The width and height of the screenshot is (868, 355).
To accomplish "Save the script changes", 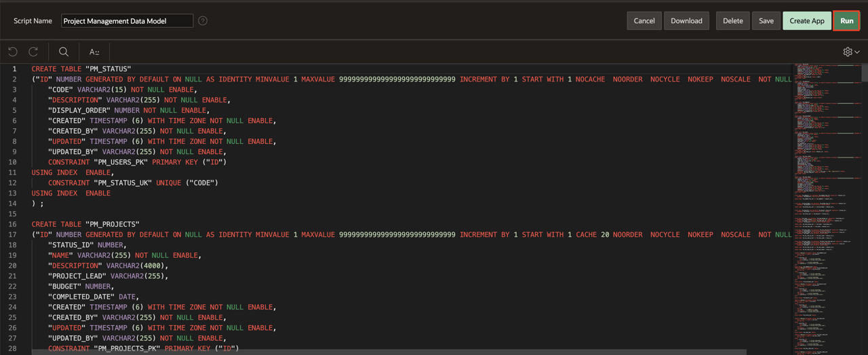I will tap(766, 21).
